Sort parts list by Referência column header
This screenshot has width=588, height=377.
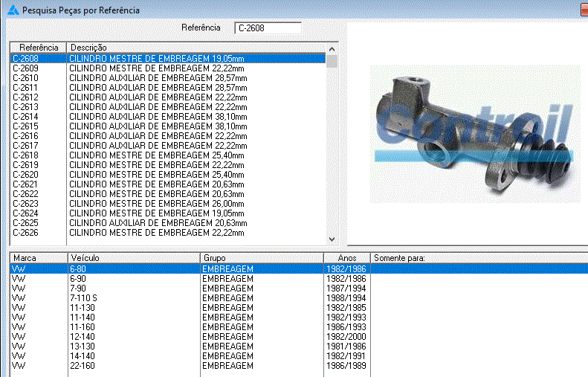[38, 48]
